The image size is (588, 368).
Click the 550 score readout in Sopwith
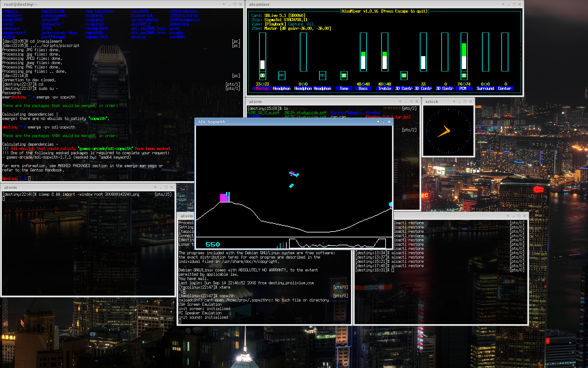(213, 244)
